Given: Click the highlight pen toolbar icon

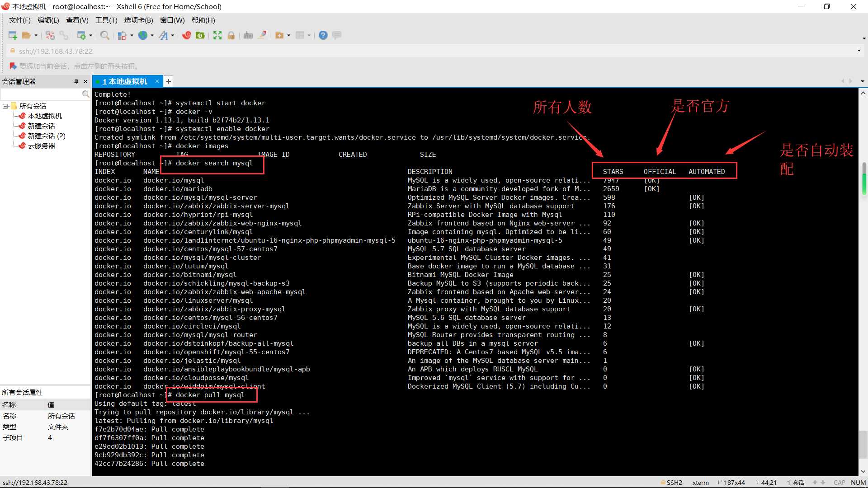Looking at the screenshot, I should pos(262,35).
